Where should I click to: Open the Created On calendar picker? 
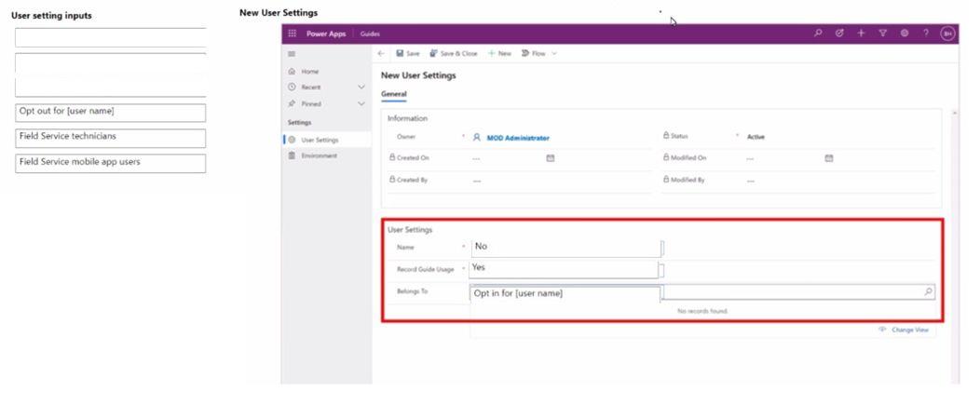[551, 158]
